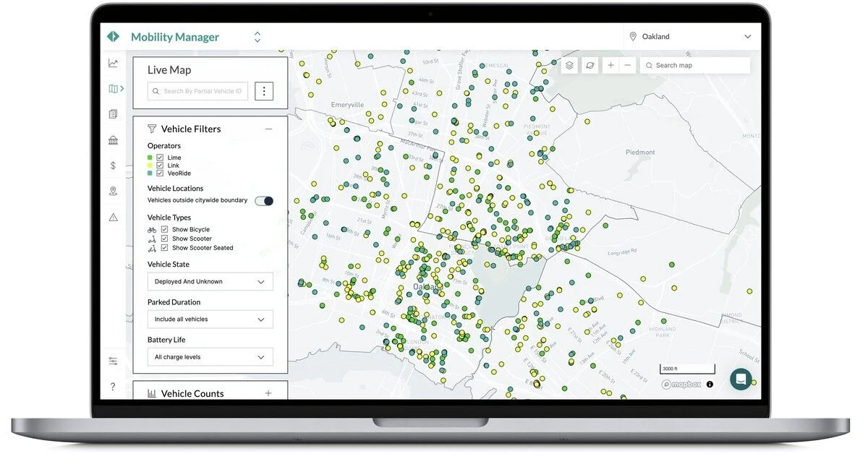Open the alerts warning triangle sidebar icon
The width and height of the screenshot is (868, 459).
point(114,217)
